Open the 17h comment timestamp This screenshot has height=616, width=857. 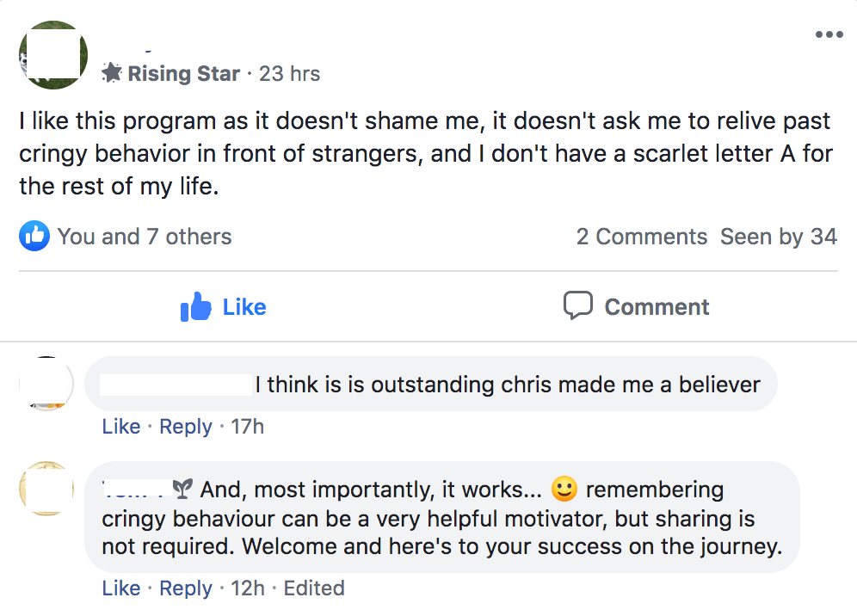click(x=247, y=427)
